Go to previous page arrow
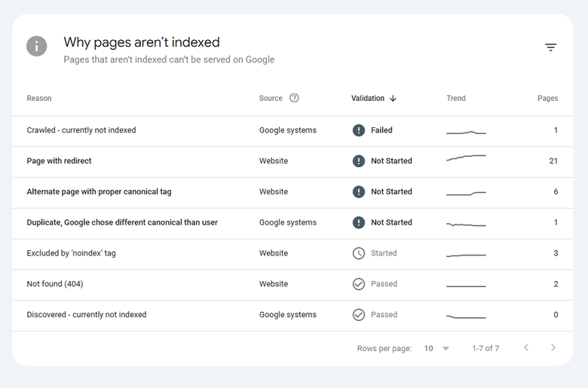Image resolution: width=588 pixels, height=388 pixels. [x=526, y=347]
